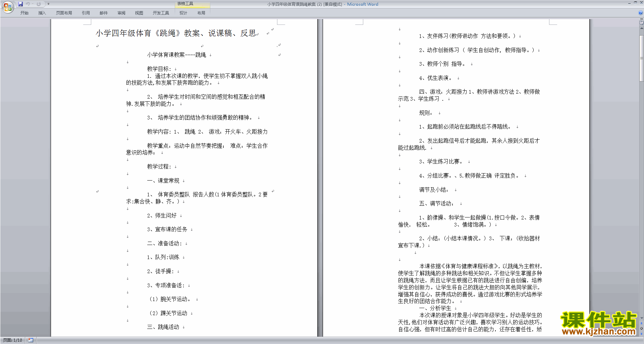This screenshot has width=644, height=344.
Task: Jump to next page with double-down arrow
Action: [x=641, y=333]
